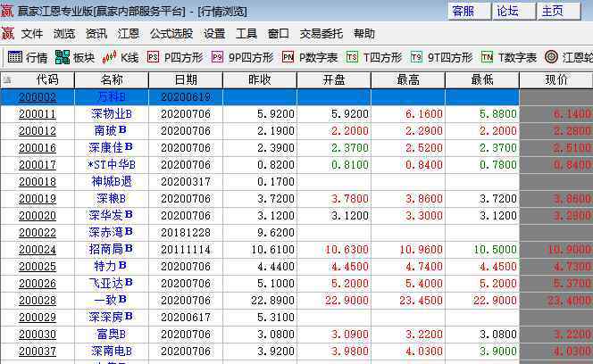Open stock code 200012 link
The width and height of the screenshot is (593, 364).
[x=38, y=131]
